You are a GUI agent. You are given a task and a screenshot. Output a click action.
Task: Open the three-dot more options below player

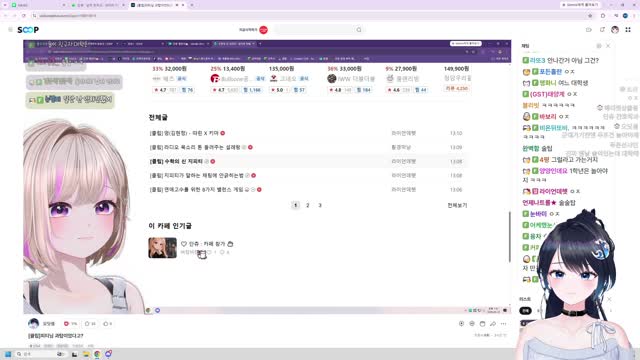pyautogui.click(x=504, y=324)
